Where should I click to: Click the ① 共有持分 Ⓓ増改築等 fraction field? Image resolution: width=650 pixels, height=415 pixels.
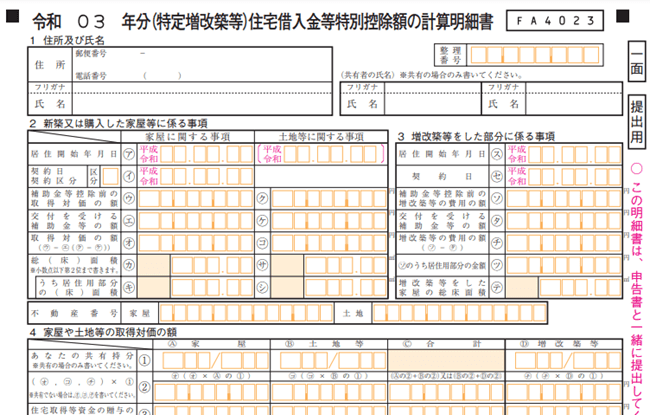pos(568,360)
